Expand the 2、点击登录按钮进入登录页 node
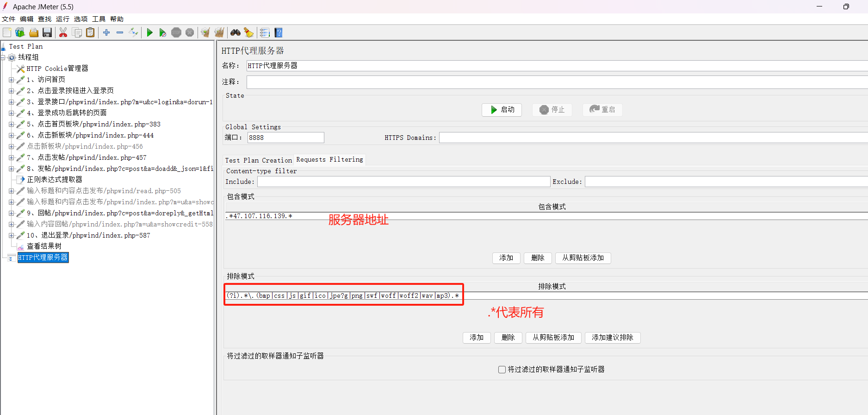 (11, 91)
